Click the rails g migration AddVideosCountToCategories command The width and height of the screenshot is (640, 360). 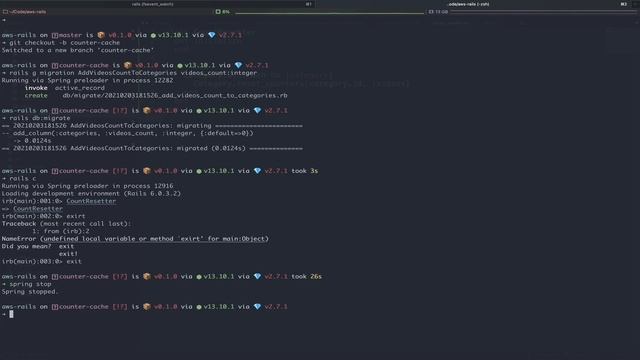[x=129, y=73]
